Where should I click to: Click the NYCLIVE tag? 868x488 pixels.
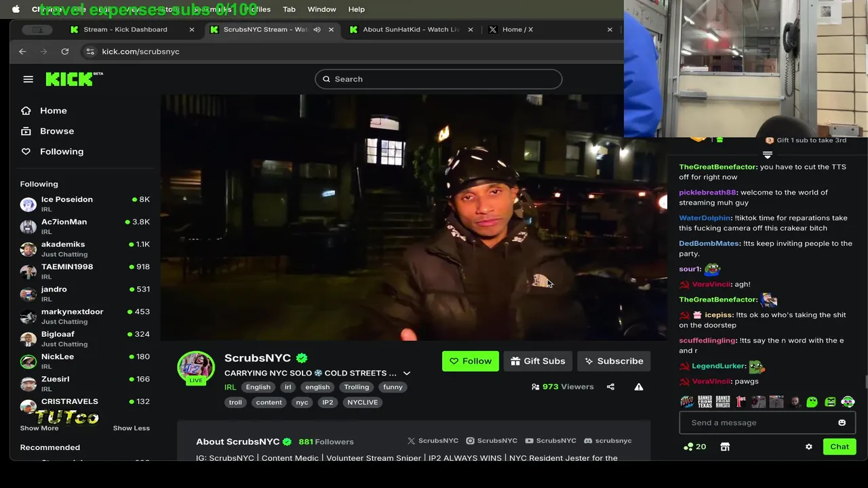pyautogui.click(x=362, y=403)
